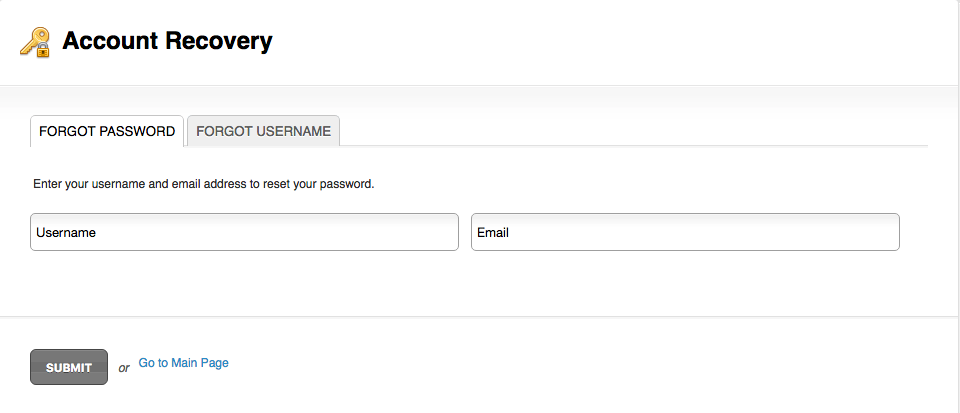
Task: Activate the field labeled Username
Action: click(x=244, y=232)
